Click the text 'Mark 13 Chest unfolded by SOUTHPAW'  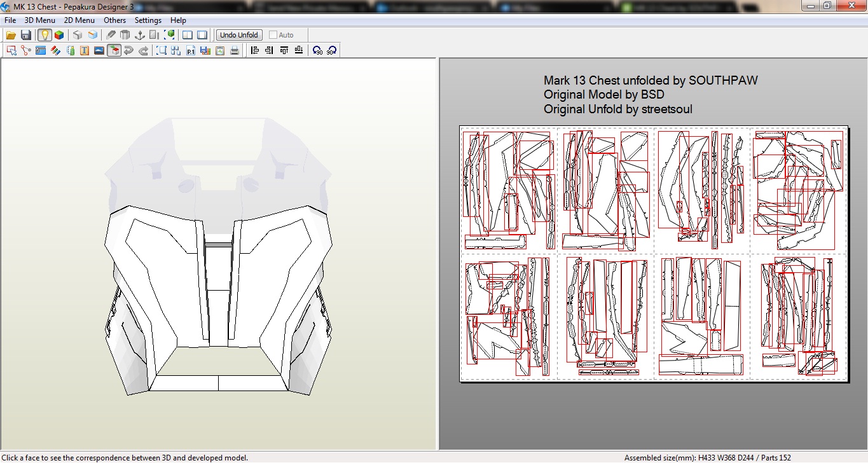click(x=651, y=81)
